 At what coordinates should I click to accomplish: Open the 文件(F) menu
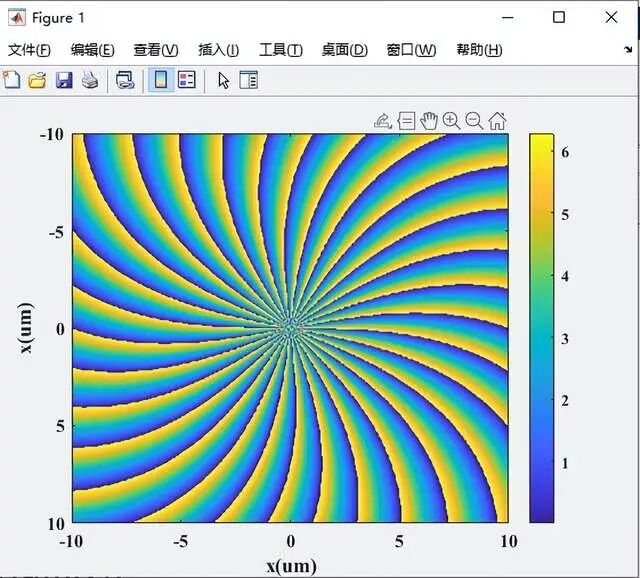tap(29, 50)
